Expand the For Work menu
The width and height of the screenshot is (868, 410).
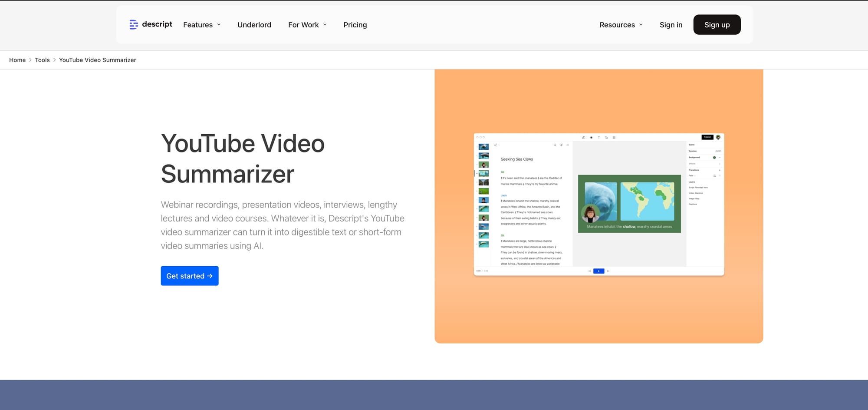[307, 25]
